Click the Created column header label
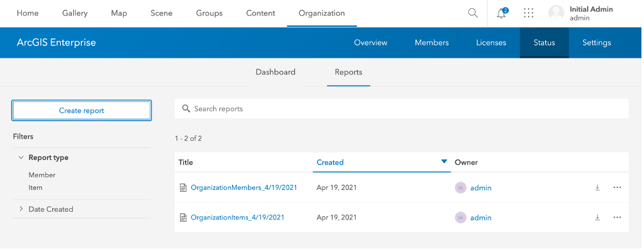 [x=330, y=162]
